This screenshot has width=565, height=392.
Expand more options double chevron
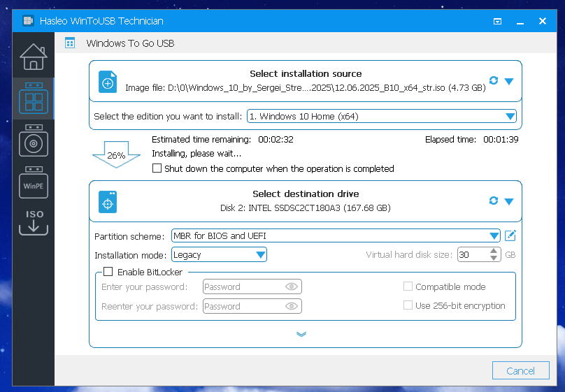pos(301,334)
